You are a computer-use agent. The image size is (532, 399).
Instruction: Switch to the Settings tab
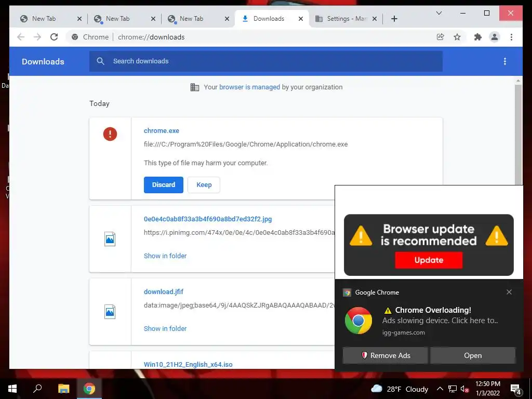click(x=347, y=19)
